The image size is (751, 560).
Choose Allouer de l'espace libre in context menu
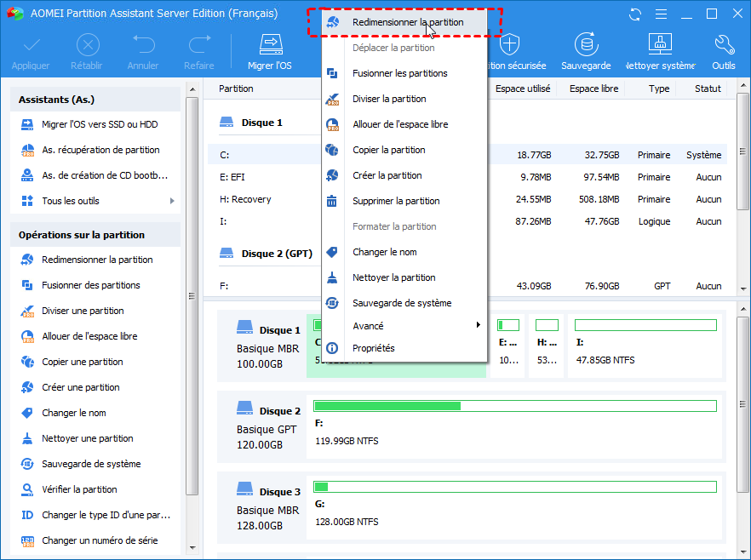(x=404, y=124)
